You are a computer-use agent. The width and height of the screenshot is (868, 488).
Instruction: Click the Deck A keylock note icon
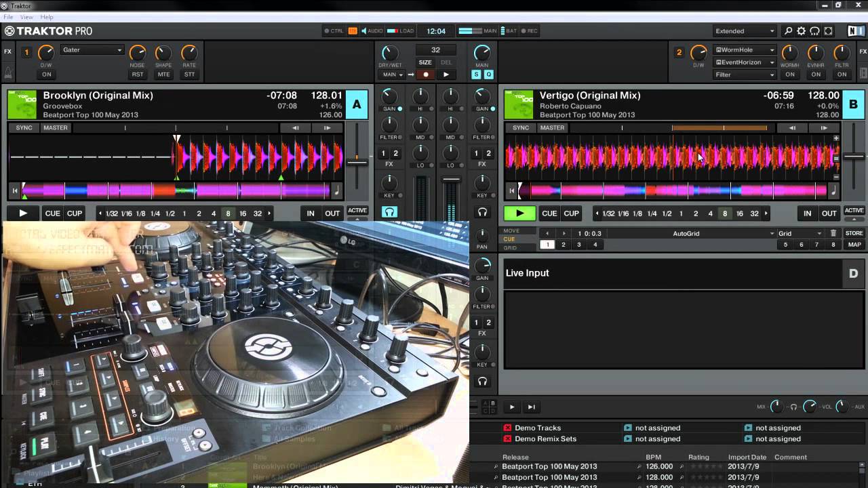[336, 191]
